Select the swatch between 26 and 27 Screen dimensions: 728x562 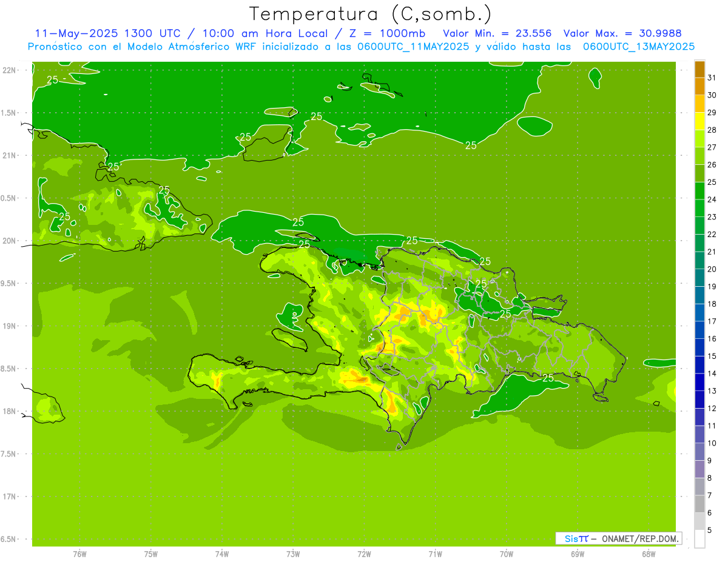click(x=699, y=156)
